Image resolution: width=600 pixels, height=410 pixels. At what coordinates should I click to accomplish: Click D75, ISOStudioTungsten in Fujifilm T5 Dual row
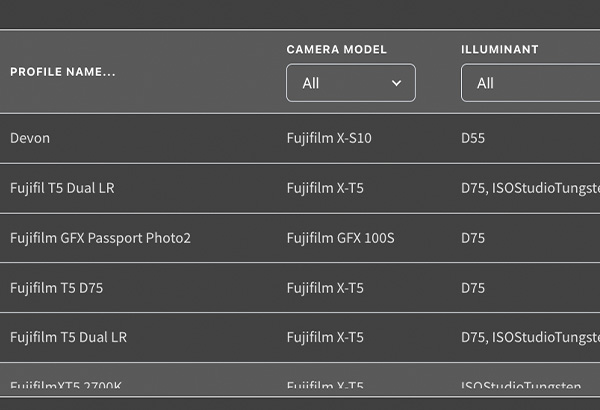(x=530, y=337)
